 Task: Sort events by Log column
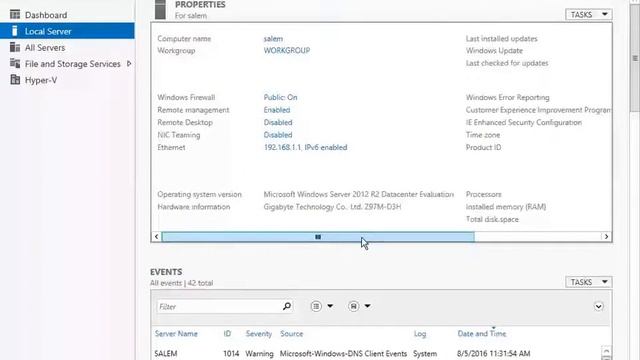click(420, 334)
